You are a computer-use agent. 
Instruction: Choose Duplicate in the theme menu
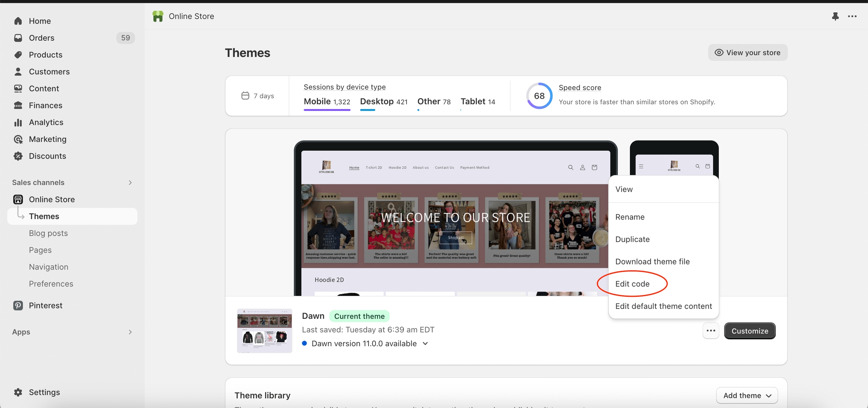[x=632, y=239]
